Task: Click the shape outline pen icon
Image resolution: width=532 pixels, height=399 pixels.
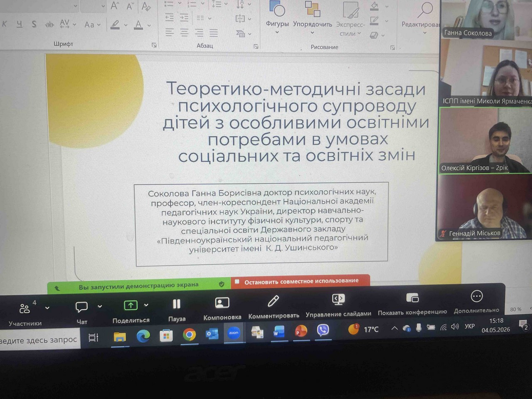Action: [x=374, y=20]
